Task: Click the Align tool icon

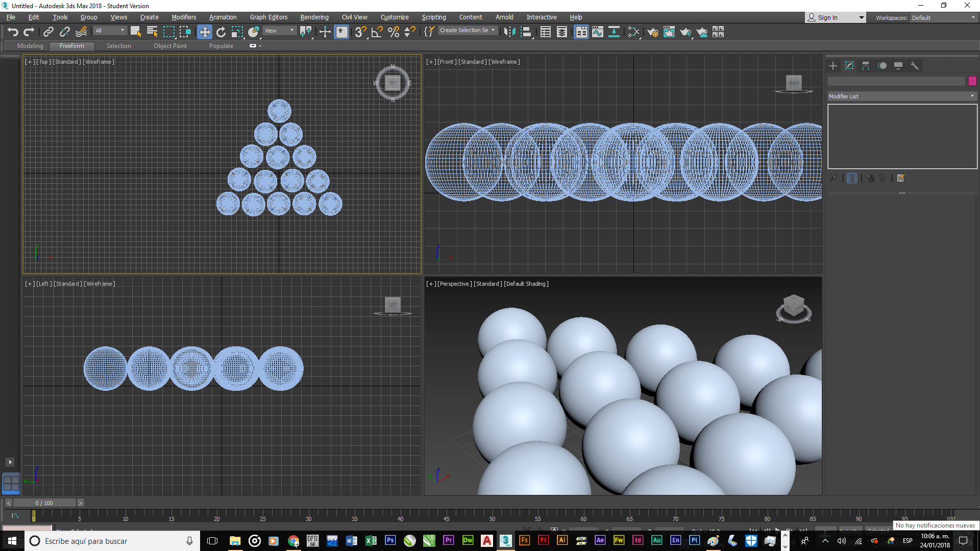Action: point(526,32)
